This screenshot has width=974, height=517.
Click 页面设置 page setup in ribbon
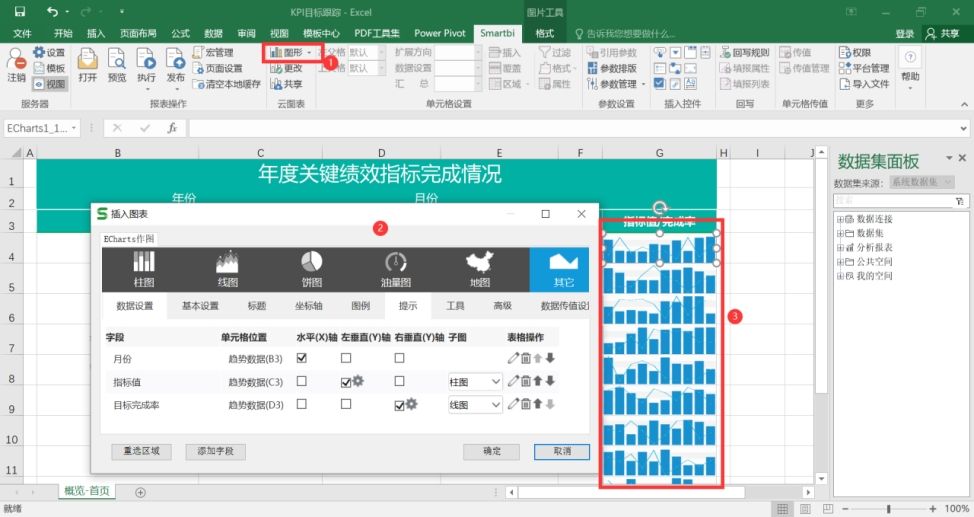tap(217, 68)
